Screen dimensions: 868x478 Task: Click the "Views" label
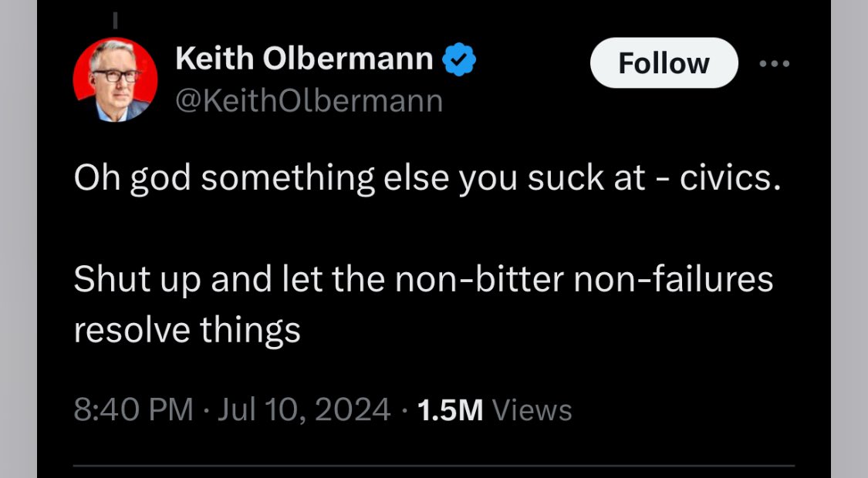[x=532, y=409]
